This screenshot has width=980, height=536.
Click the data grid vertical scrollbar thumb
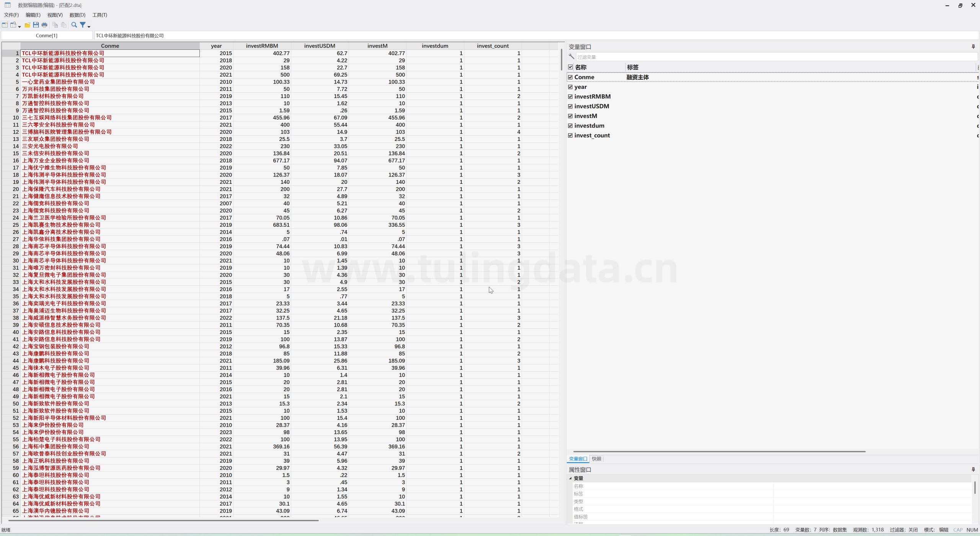[562, 60]
